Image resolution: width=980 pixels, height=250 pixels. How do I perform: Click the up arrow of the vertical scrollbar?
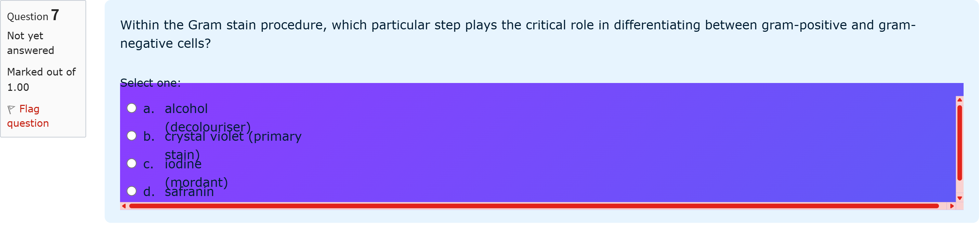(x=959, y=100)
